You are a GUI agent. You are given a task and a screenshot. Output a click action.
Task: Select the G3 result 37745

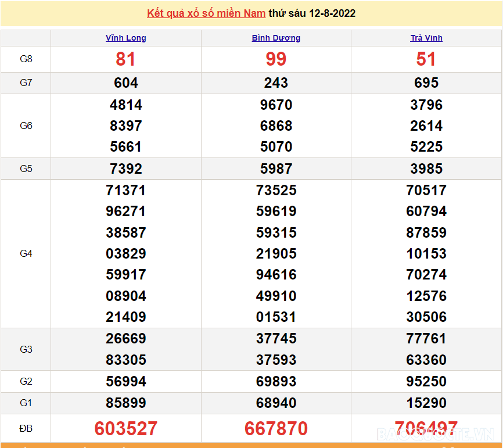coord(276,339)
